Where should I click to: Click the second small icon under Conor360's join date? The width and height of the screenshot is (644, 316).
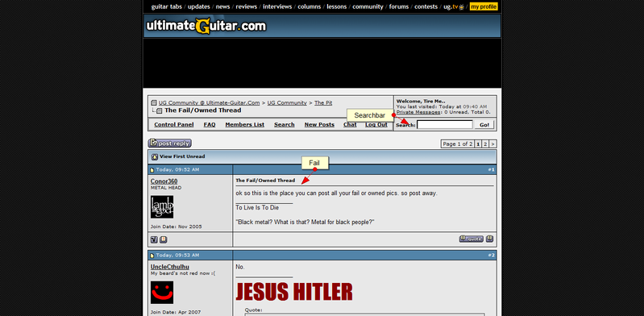[x=163, y=239]
